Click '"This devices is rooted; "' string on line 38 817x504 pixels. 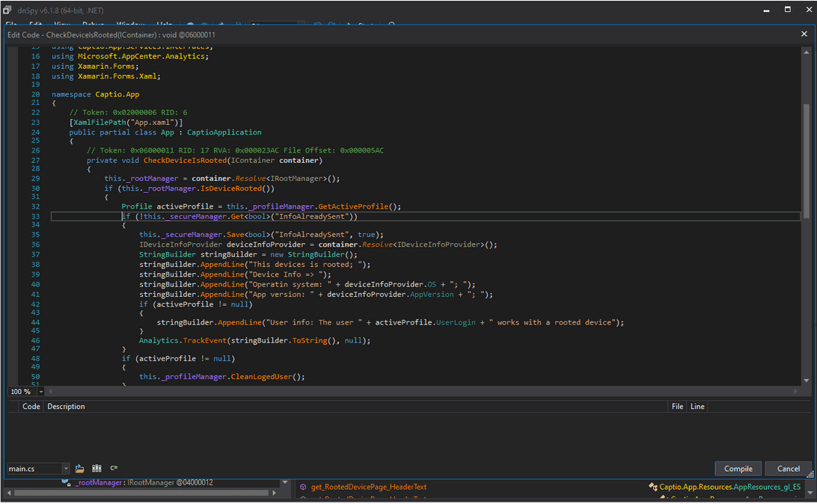[305, 265]
